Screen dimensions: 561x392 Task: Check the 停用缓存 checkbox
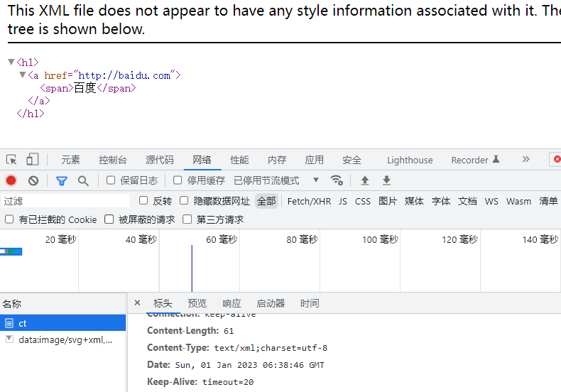[x=178, y=180]
